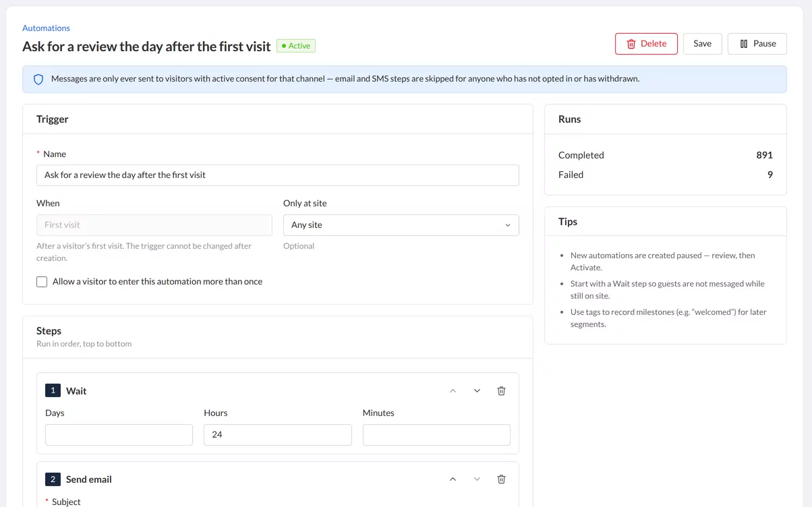Click the Send email step title
The width and height of the screenshot is (812, 507).
pos(89,479)
